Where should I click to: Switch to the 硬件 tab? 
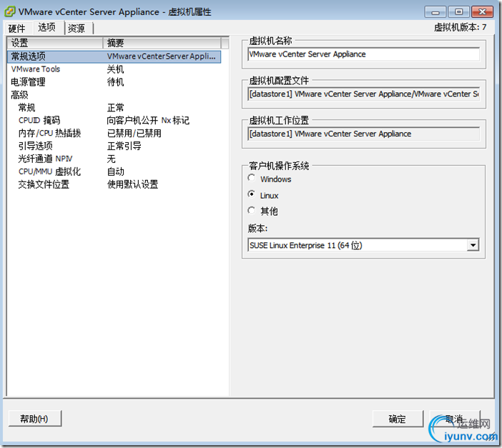click(x=17, y=29)
